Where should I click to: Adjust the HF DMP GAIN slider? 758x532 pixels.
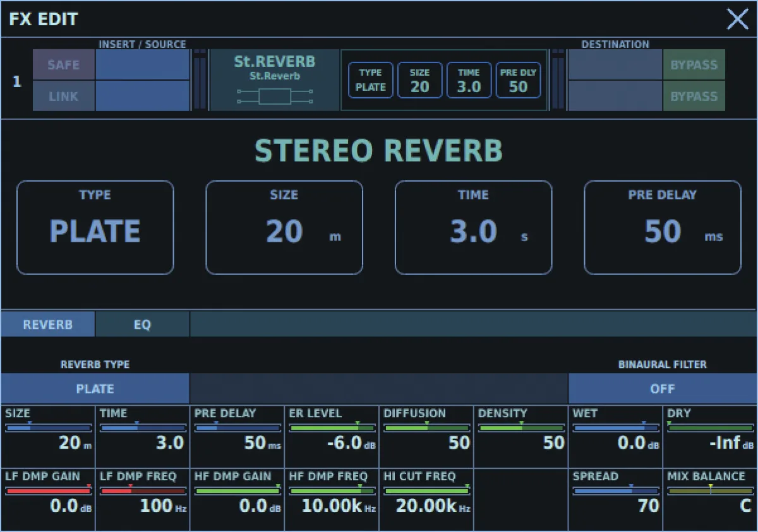[x=238, y=490]
